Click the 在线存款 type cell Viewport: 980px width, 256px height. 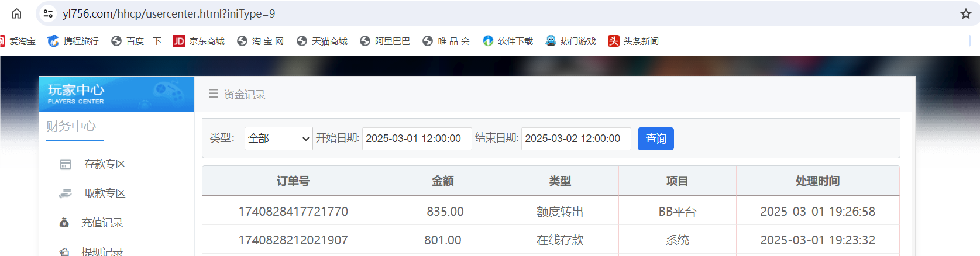pyautogui.click(x=560, y=240)
